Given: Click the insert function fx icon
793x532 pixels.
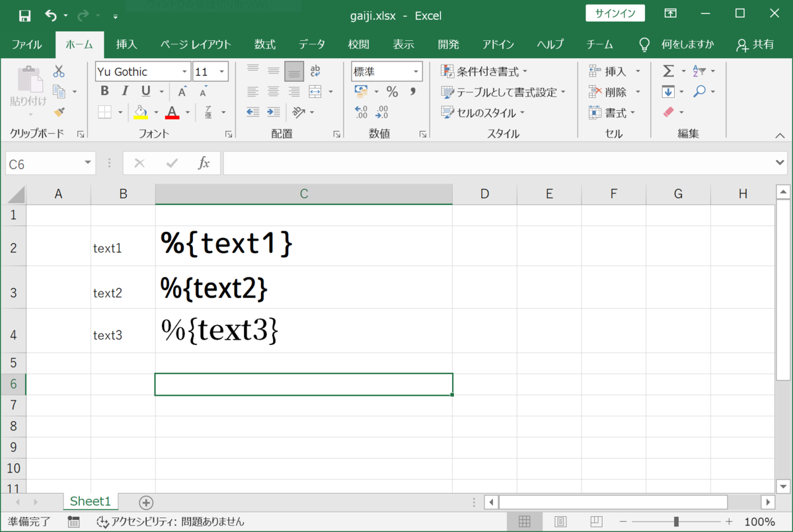Looking at the screenshot, I should tap(204, 163).
